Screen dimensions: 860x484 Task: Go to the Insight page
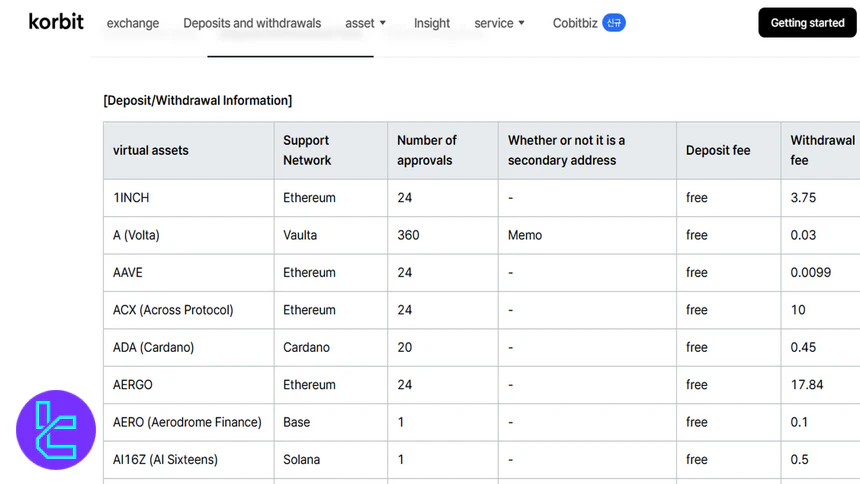[432, 23]
